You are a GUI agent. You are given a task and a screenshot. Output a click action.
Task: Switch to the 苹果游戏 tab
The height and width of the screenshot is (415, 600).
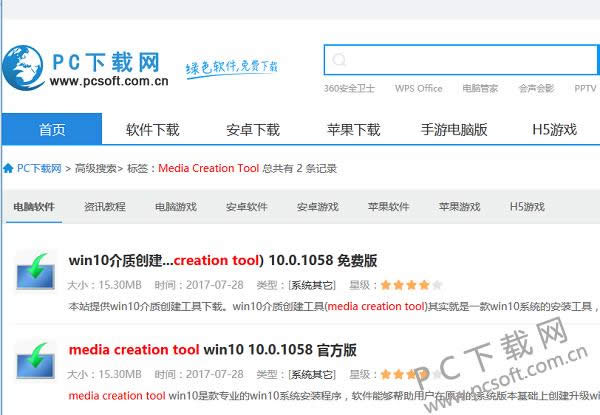(x=460, y=207)
